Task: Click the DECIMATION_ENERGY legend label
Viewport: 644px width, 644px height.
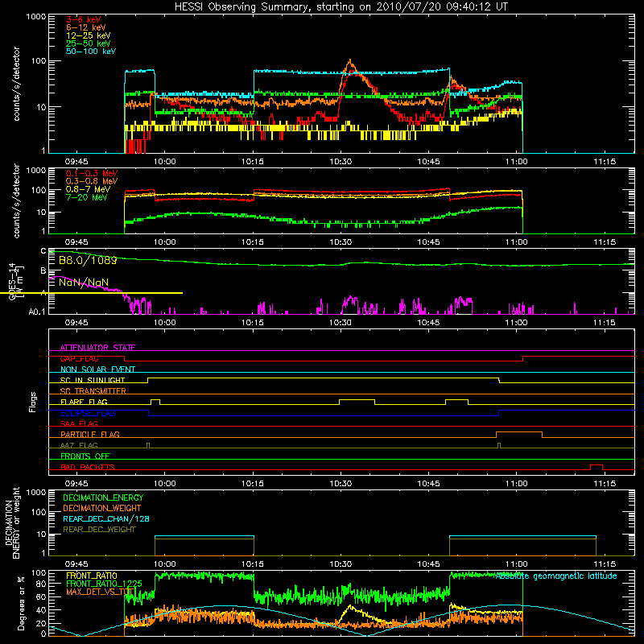Action: point(103,497)
